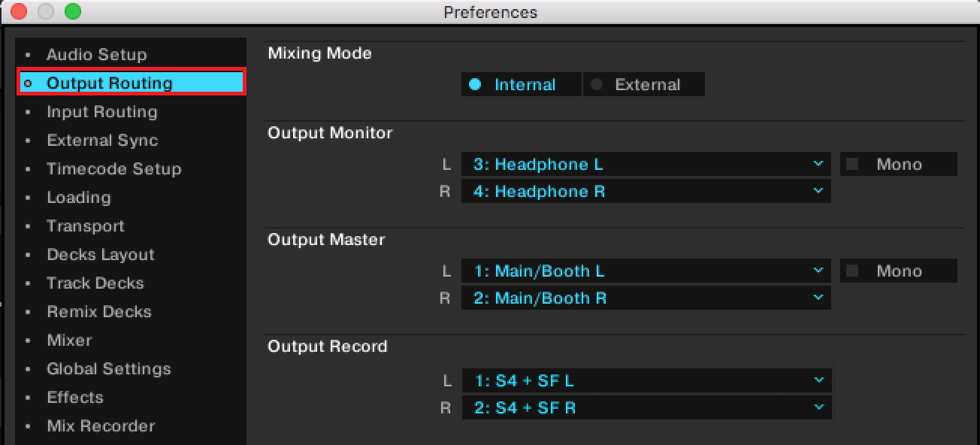The height and width of the screenshot is (445, 980).
Task: Select Internal mixing mode
Action: [522, 85]
